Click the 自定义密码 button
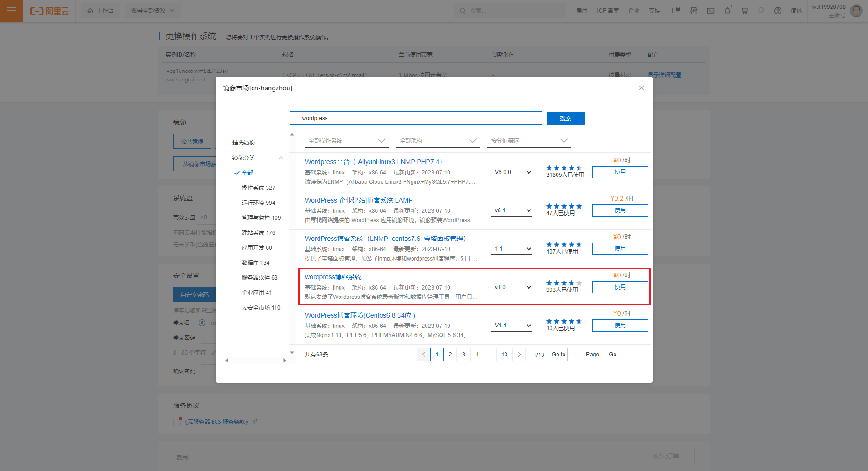The height and width of the screenshot is (471, 868). (195, 295)
